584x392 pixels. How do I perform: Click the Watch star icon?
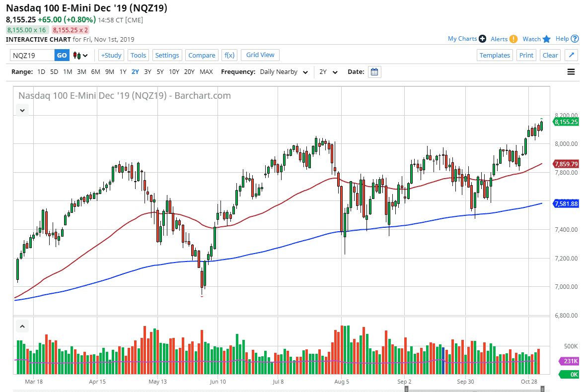(546, 39)
